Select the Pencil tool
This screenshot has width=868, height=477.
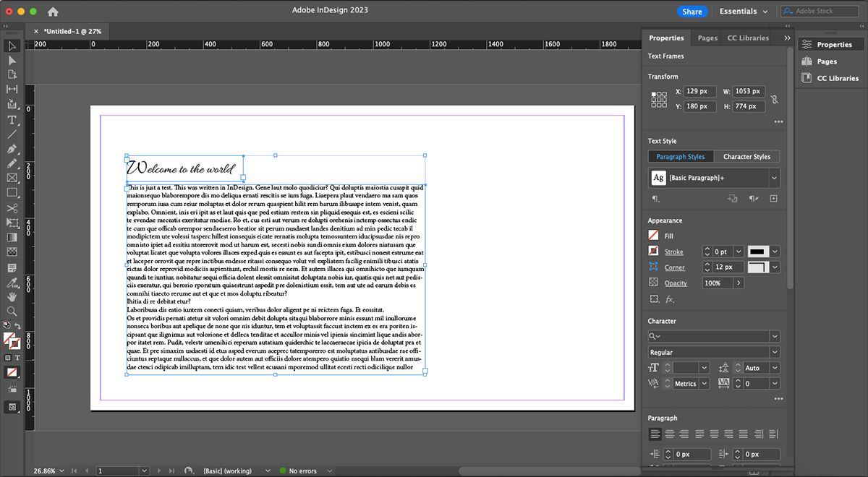12,163
